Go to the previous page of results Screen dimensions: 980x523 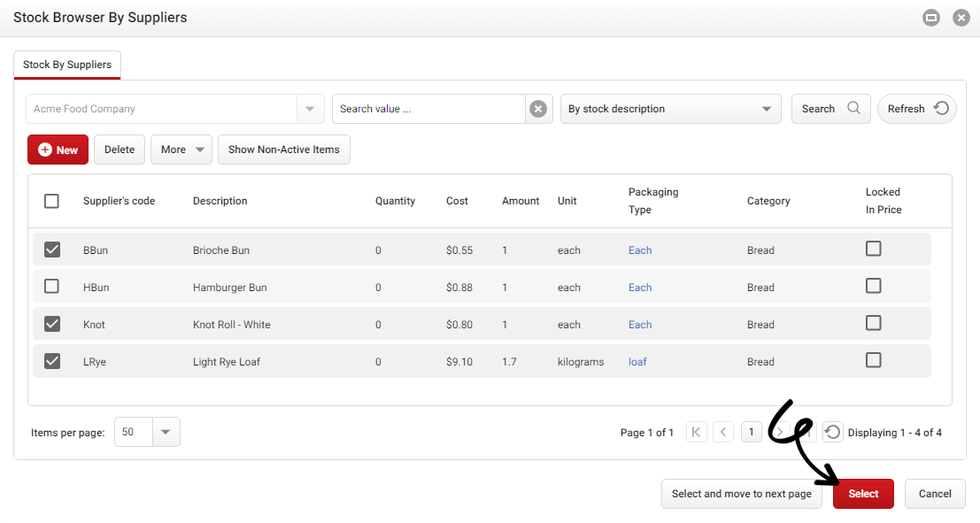tap(723, 432)
